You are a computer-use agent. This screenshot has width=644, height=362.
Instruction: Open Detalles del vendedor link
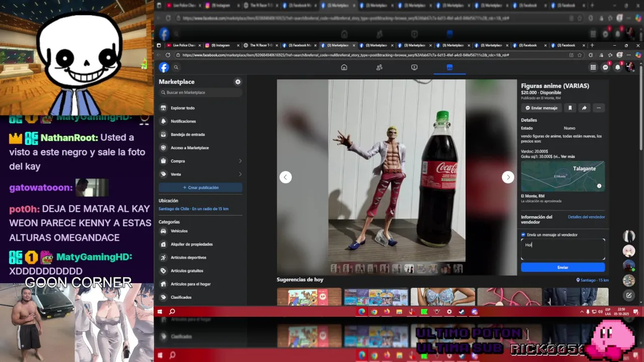tap(586, 217)
